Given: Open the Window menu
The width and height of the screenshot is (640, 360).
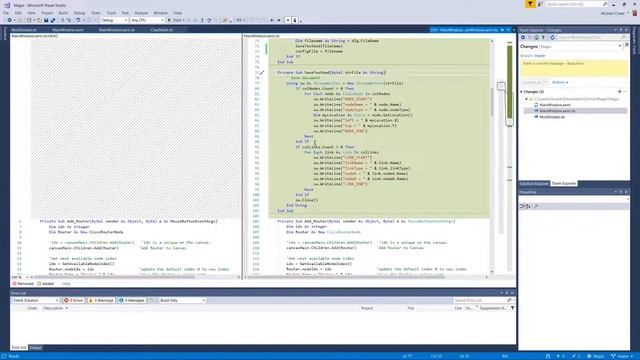Looking at the screenshot, I should pos(160,13).
